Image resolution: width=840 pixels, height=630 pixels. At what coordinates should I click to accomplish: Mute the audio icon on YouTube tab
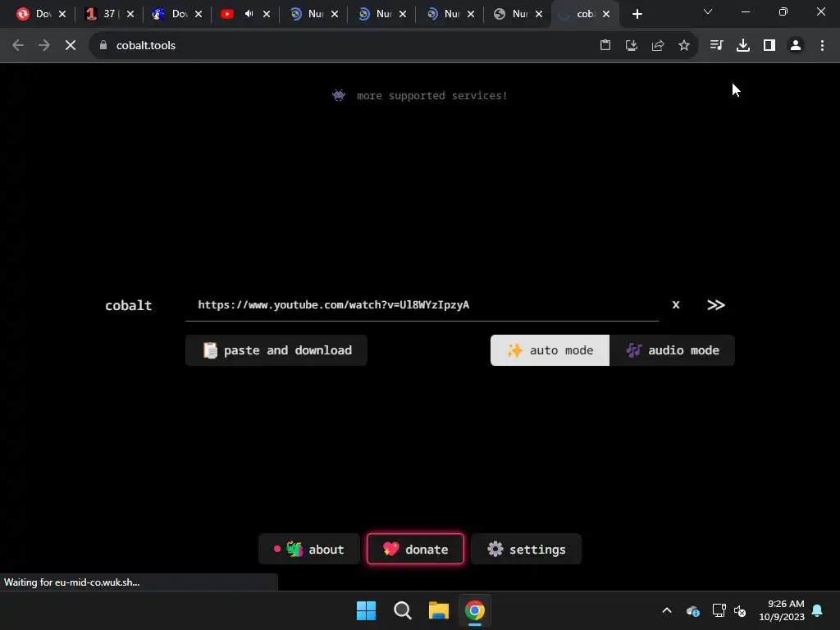point(249,14)
